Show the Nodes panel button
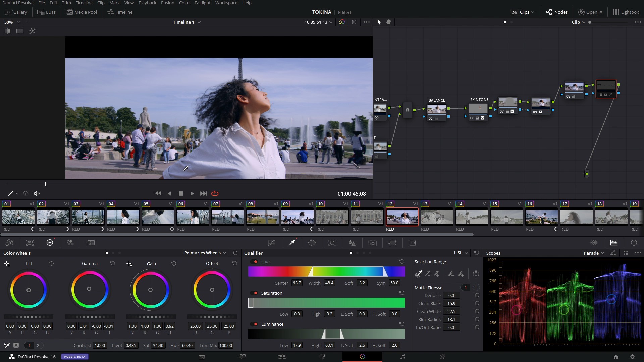Viewport: 644px width, 362px height. pyautogui.click(x=556, y=12)
